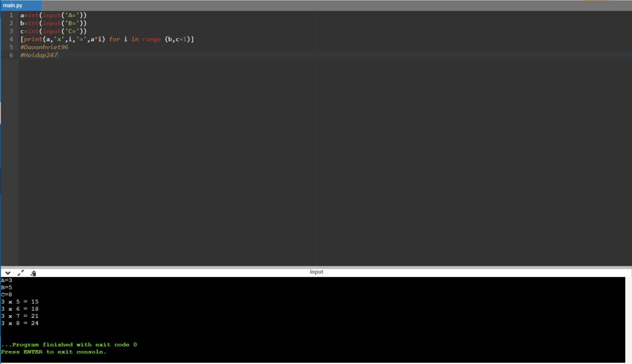Click console output line A=3

tap(6, 280)
